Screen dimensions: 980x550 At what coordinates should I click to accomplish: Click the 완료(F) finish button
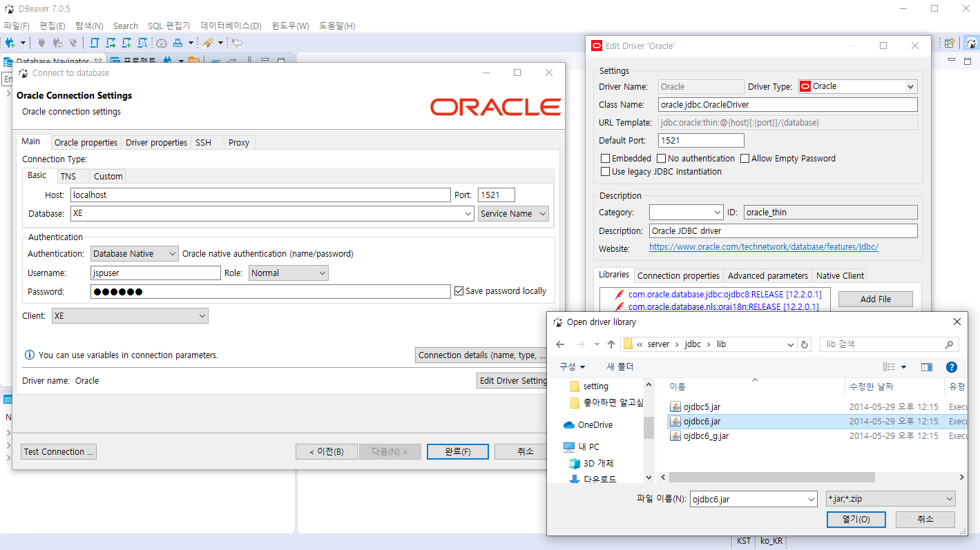[458, 452]
